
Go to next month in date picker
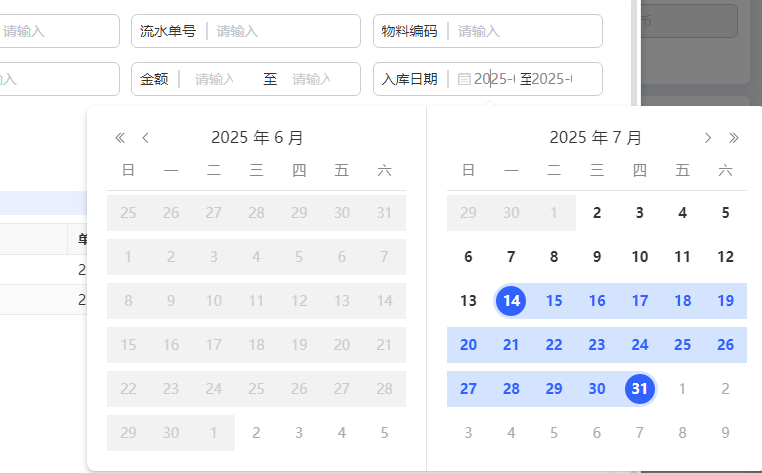click(708, 138)
